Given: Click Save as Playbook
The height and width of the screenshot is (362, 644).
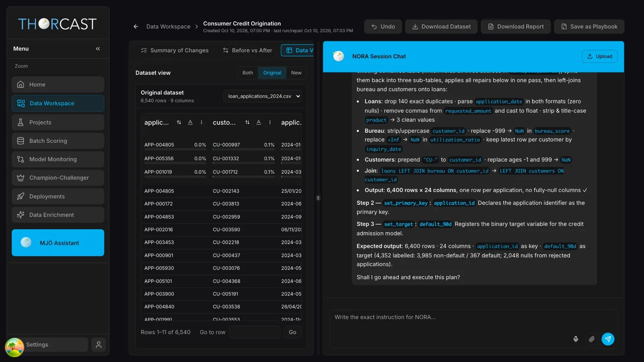Looking at the screenshot, I should (589, 27).
